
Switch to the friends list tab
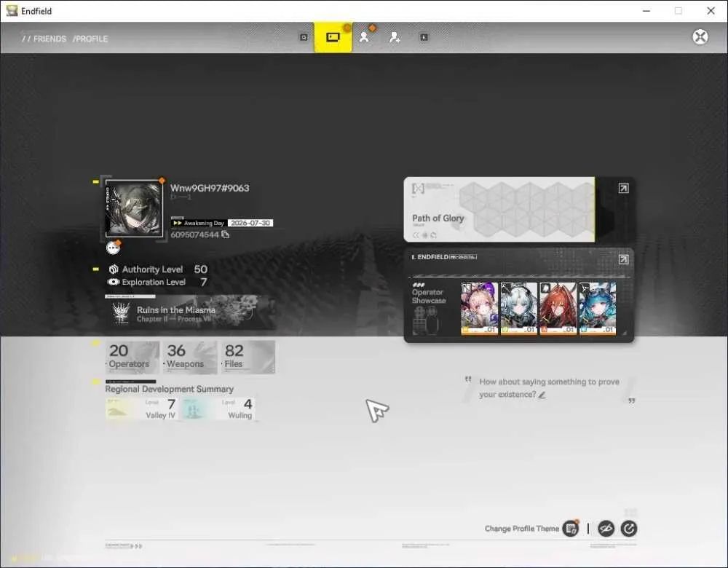pos(364,37)
